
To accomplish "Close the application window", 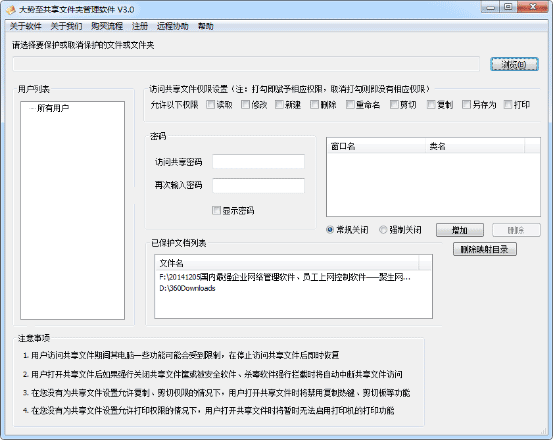I will point(533,7).
